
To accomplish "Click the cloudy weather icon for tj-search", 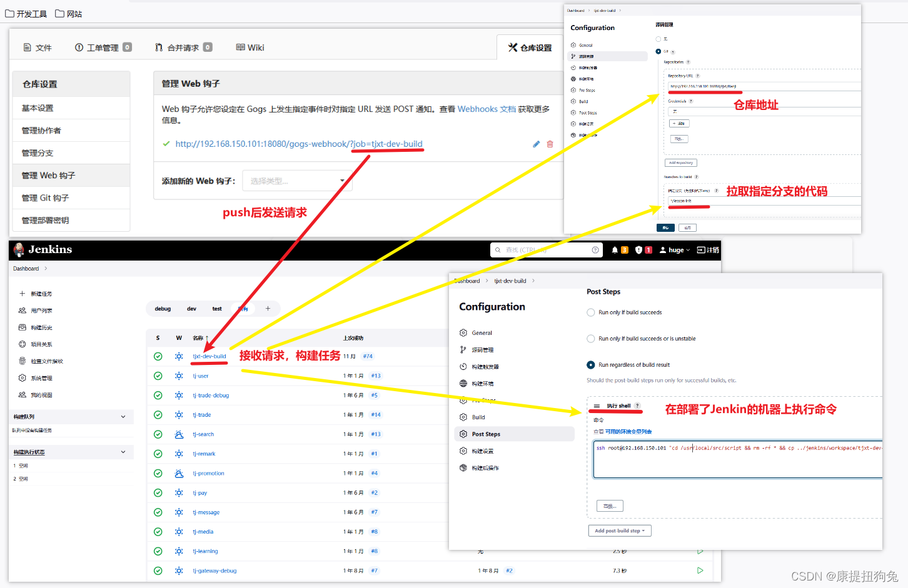I will (179, 434).
